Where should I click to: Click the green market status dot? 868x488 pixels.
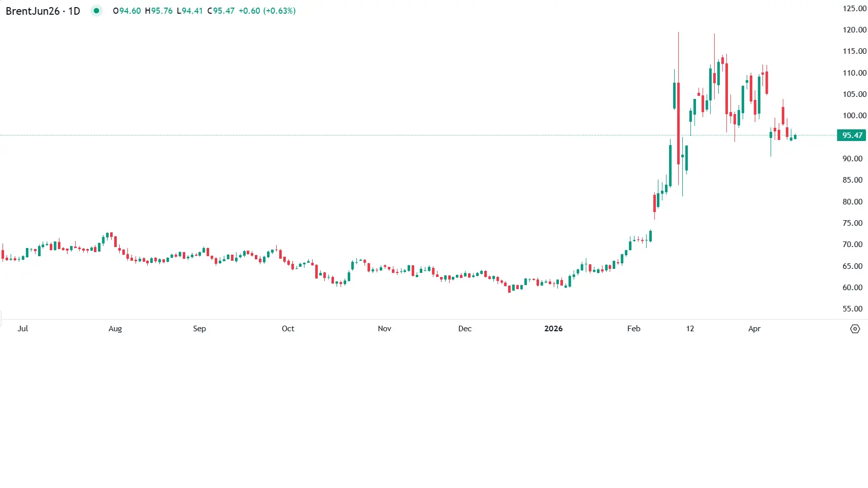(96, 11)
